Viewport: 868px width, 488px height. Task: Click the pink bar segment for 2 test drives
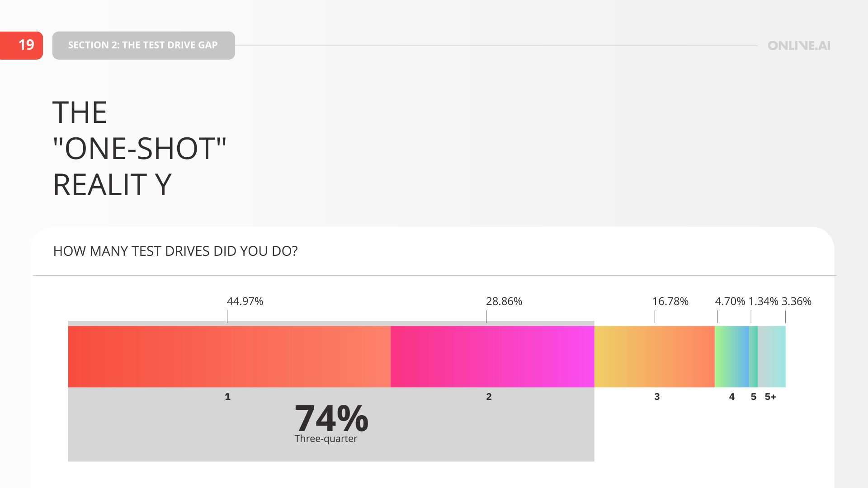pos(492,357)
